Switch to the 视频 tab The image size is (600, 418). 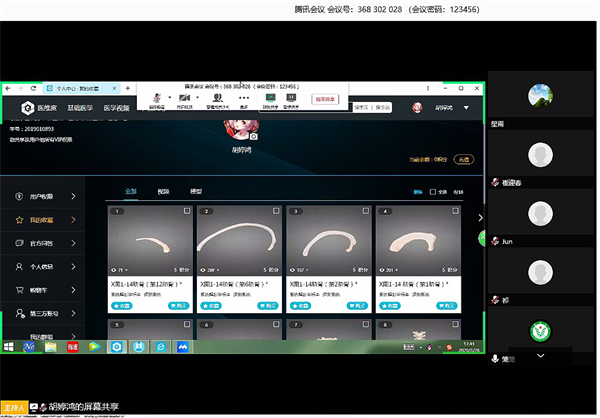click(x=163, y=191)
